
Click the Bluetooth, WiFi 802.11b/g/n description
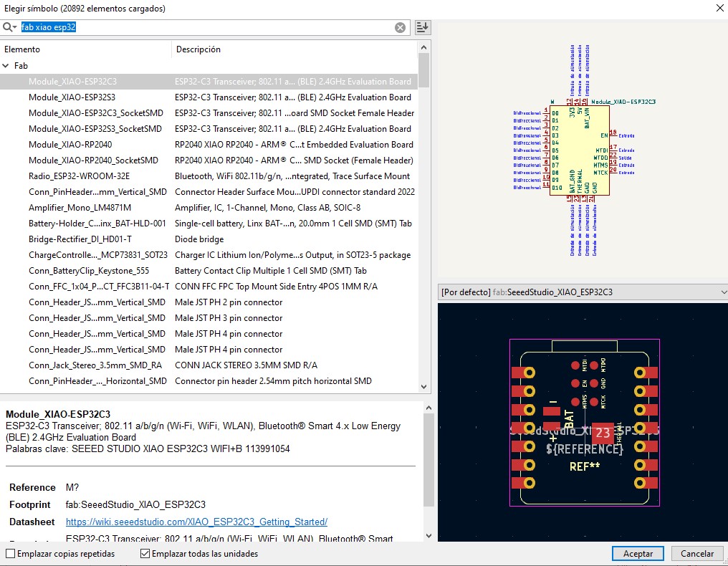(292, 176)
